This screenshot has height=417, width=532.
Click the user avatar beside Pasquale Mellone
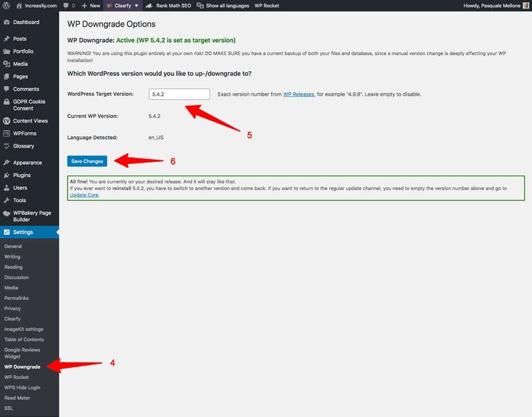(526, 5)
